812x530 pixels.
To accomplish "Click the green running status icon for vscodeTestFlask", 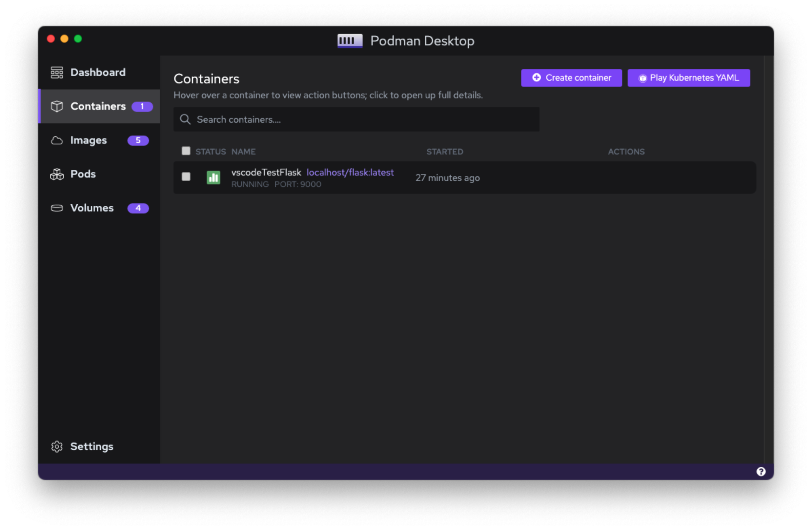I will click(213, 177).
